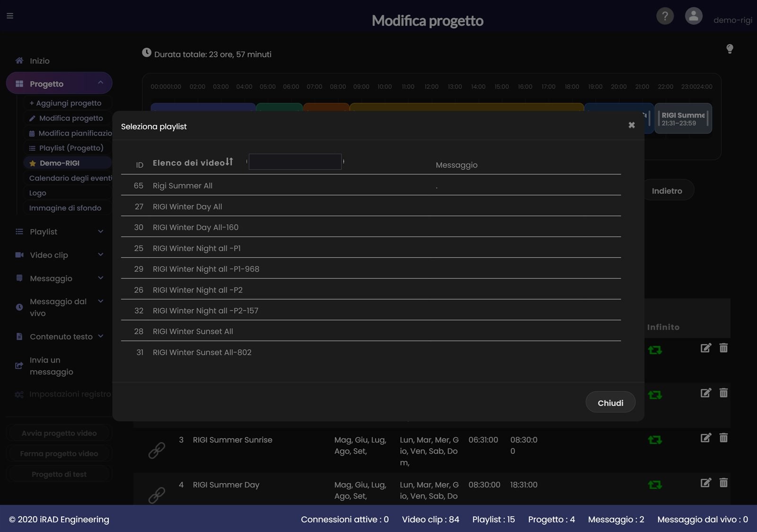The width and height of the screenshot is (757, 532).
Task: Open the help question mark icon
Action: 665,16
